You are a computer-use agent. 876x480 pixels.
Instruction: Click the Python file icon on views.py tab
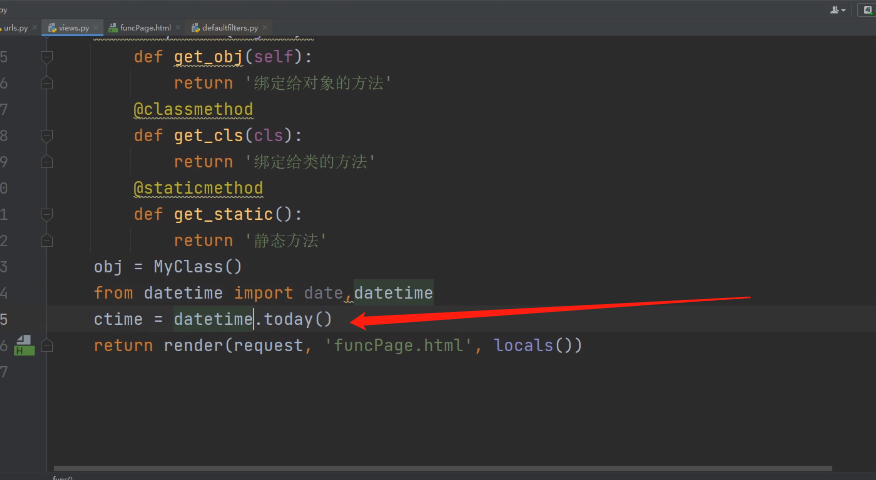coord(52,28)
